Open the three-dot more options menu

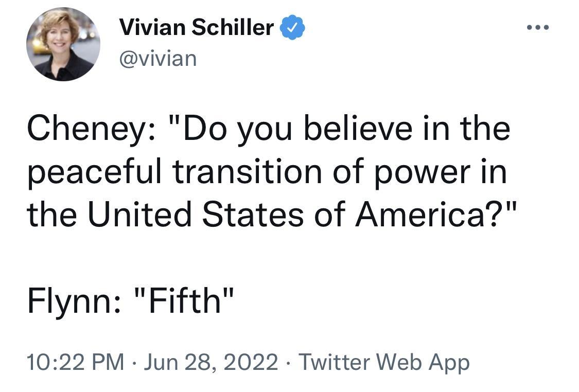coord(537,27)
